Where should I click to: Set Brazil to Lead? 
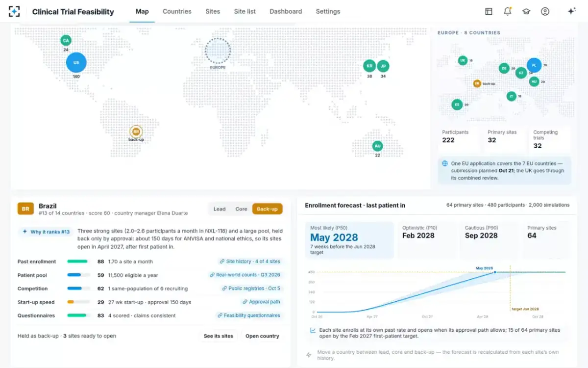(220, 209)
